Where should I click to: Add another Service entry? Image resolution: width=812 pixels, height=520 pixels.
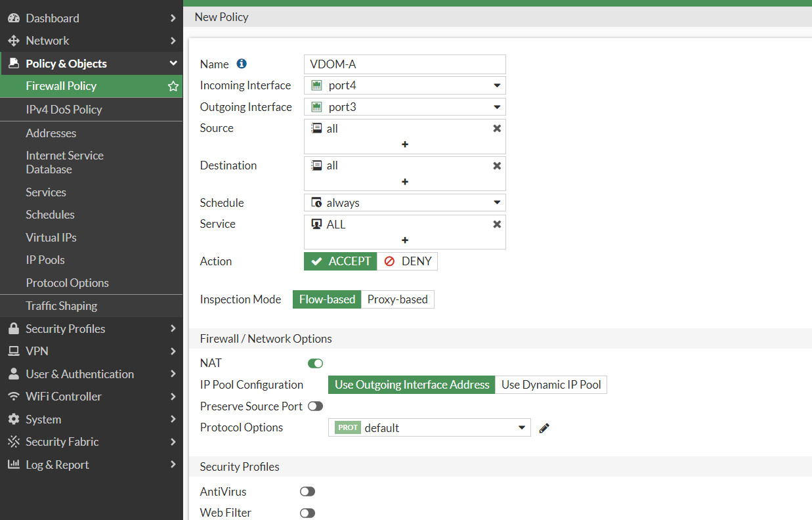pyautogui.click(x=404, y=240)
